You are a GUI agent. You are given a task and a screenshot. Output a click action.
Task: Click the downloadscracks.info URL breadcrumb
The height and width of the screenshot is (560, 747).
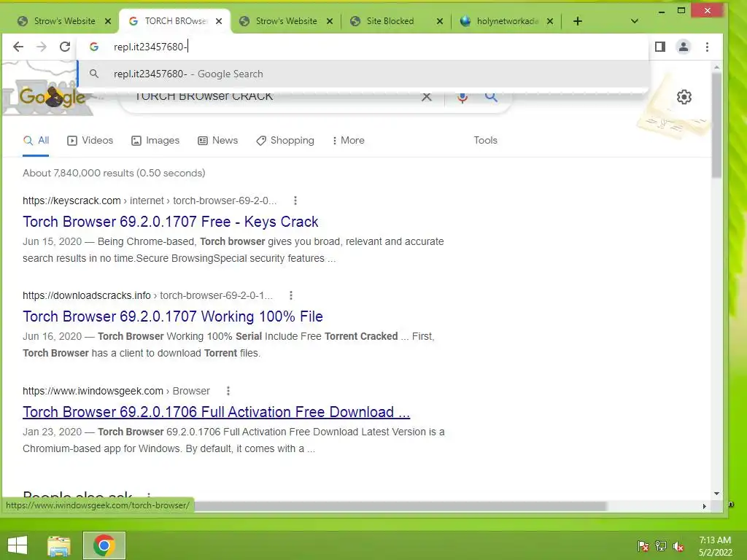147,295
